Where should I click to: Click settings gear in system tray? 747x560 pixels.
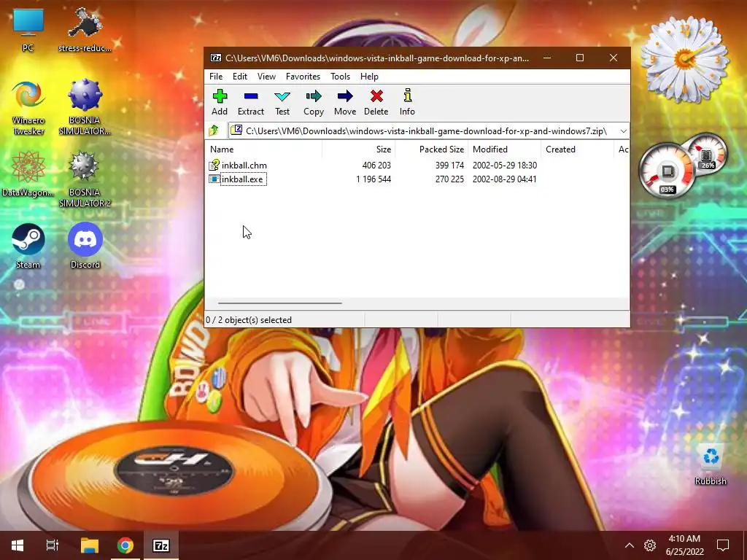pyautogui.click(x=650, y=545)
